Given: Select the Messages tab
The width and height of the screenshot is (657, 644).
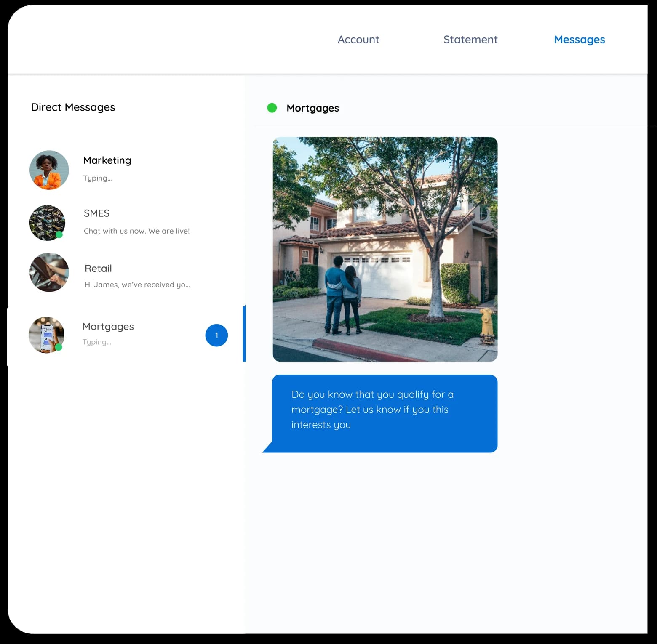Looking at the screenshot, I should click(579, 40).
